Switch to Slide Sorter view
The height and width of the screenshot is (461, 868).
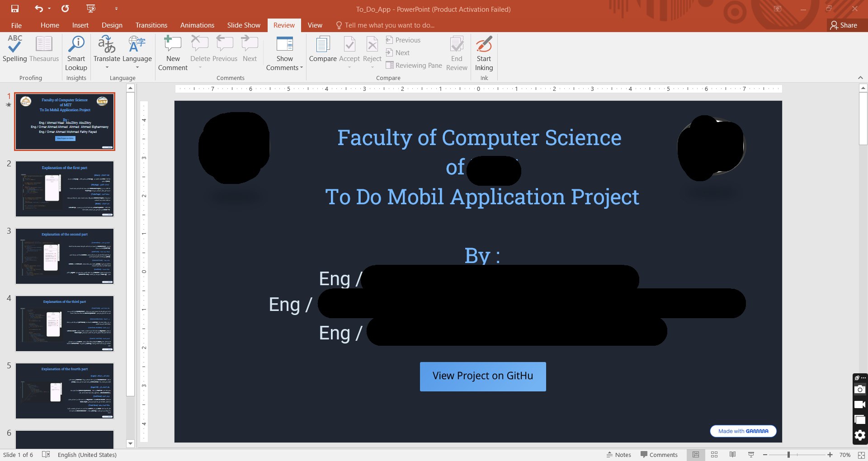coord(714,455)
